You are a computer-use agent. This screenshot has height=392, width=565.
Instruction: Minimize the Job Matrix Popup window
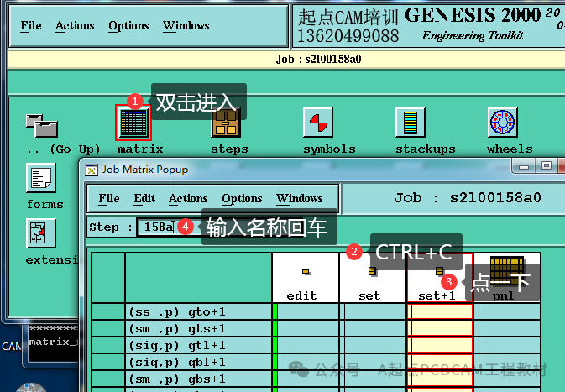coord(524,165)
